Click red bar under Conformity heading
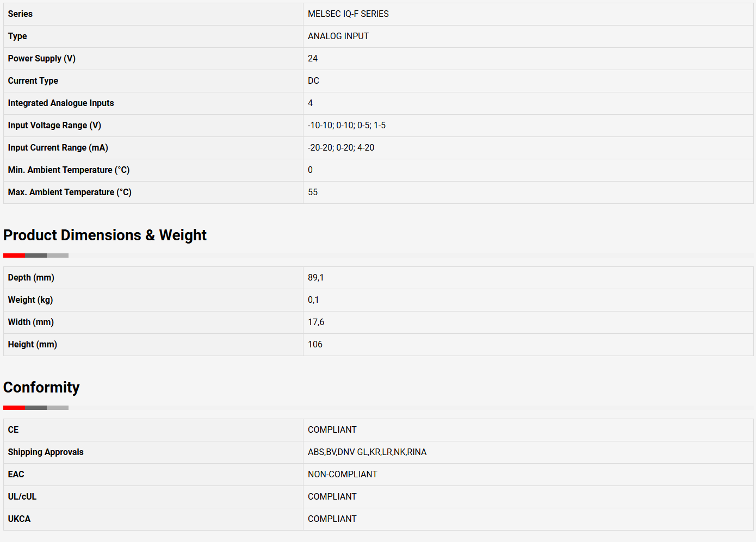The height and width of the screenshot is (542, 756). coord(14,408)
